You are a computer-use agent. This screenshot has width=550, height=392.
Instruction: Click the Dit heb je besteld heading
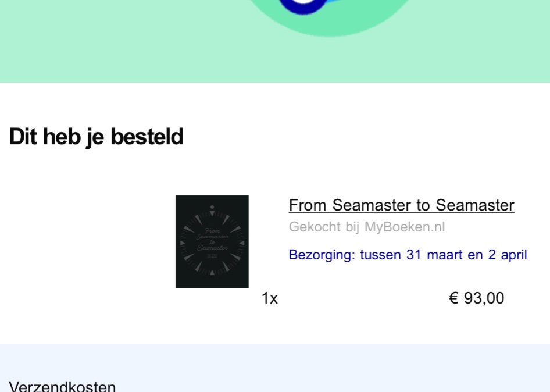pyautogui.click(x=97, y=137)
